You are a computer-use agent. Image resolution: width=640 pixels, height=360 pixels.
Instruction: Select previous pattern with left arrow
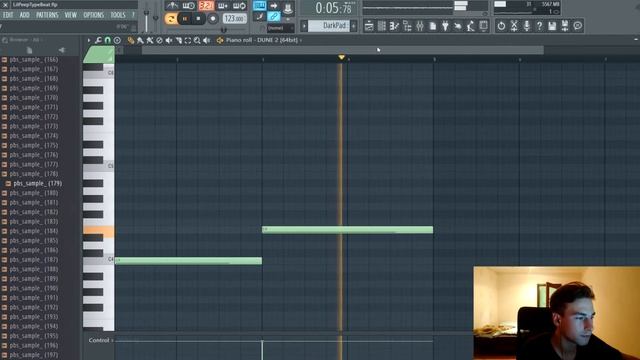[304, 26]
